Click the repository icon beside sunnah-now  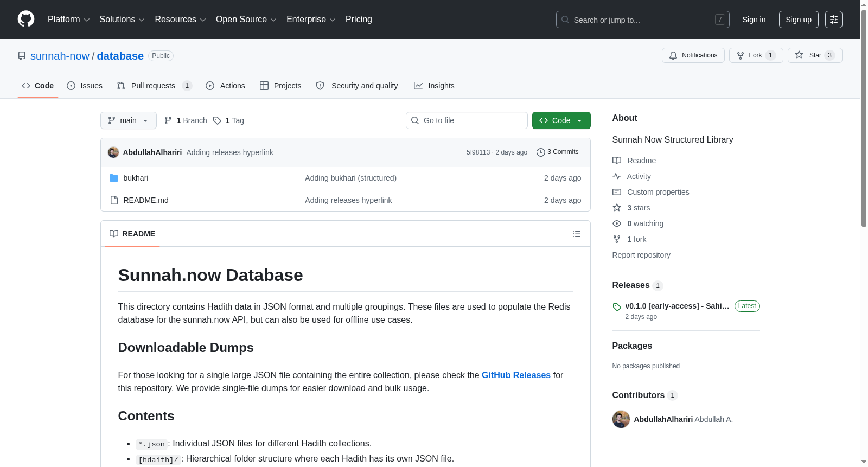point(22,56)
